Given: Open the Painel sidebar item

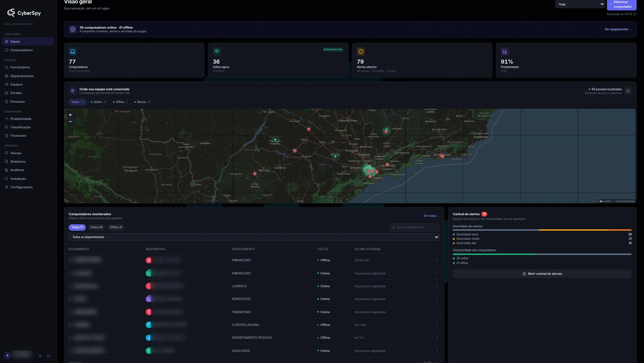Looking at the screenshot, I should [28, 41].
